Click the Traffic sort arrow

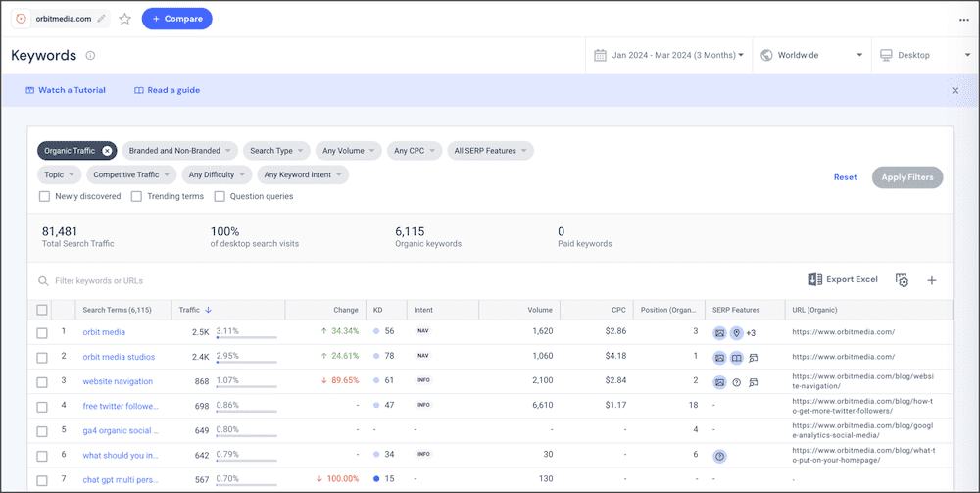pyautogui.click(x=208, y=310)
